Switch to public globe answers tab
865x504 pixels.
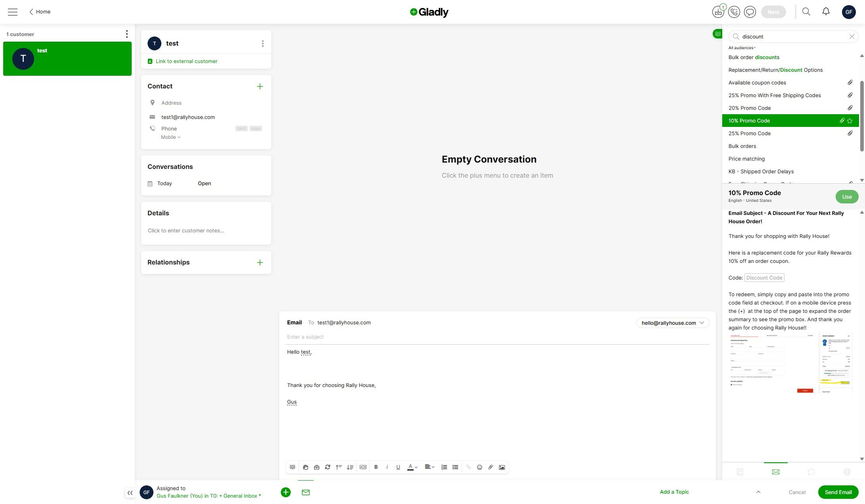pos(847,472)
